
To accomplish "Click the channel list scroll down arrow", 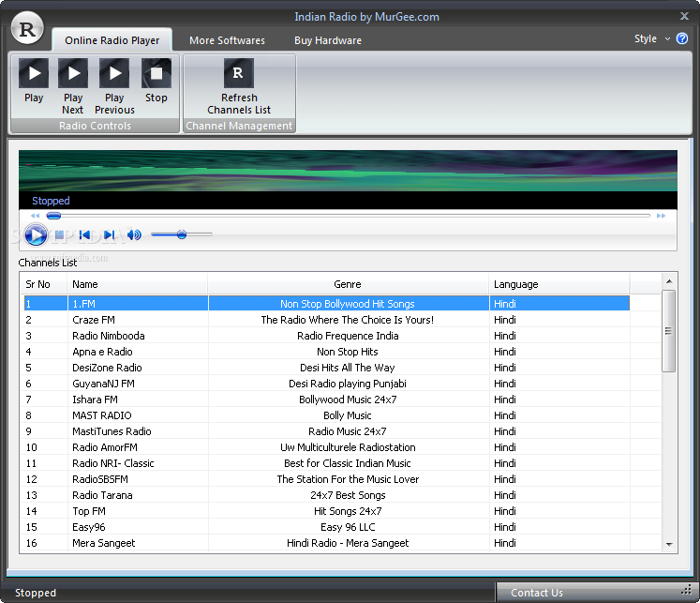I will point(669,545).
